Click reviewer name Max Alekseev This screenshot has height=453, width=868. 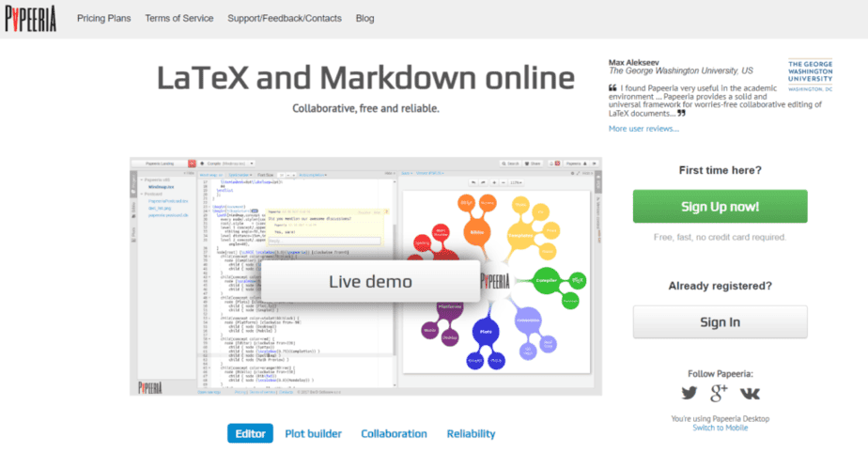tap(634, 63)
